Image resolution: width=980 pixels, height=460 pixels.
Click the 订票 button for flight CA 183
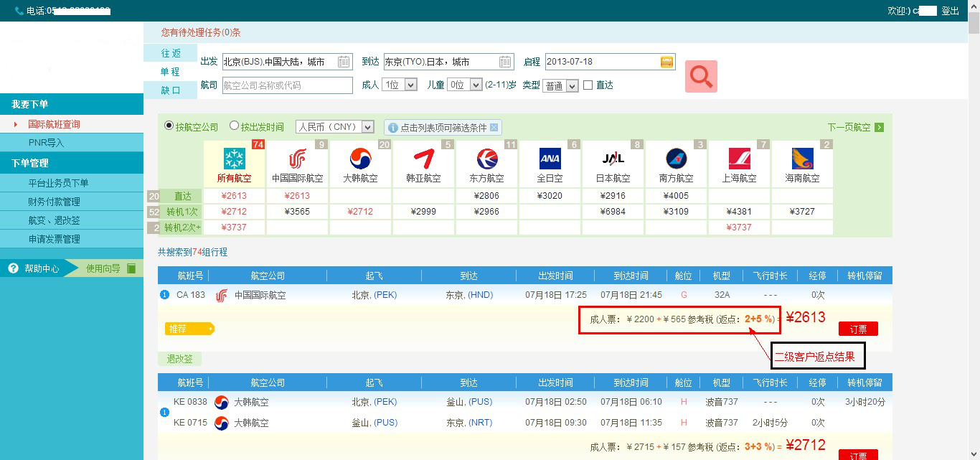pos(858,329)
